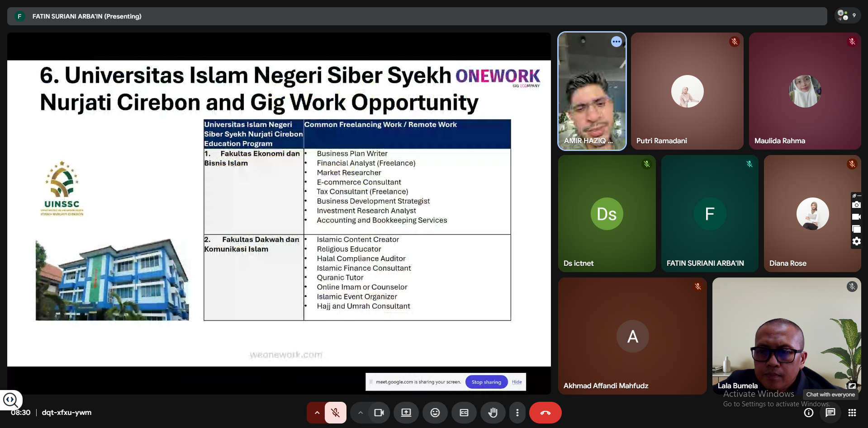Toggle the camera on or off
The height and width of the screenshot is (428, 868).
379,413
